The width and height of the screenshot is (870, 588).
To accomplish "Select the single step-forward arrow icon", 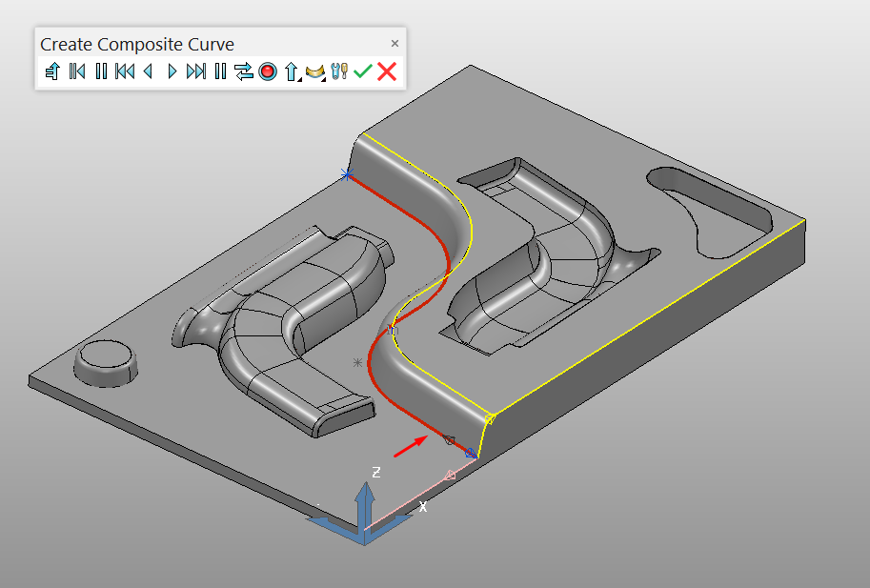I will (x=172, y=71).
